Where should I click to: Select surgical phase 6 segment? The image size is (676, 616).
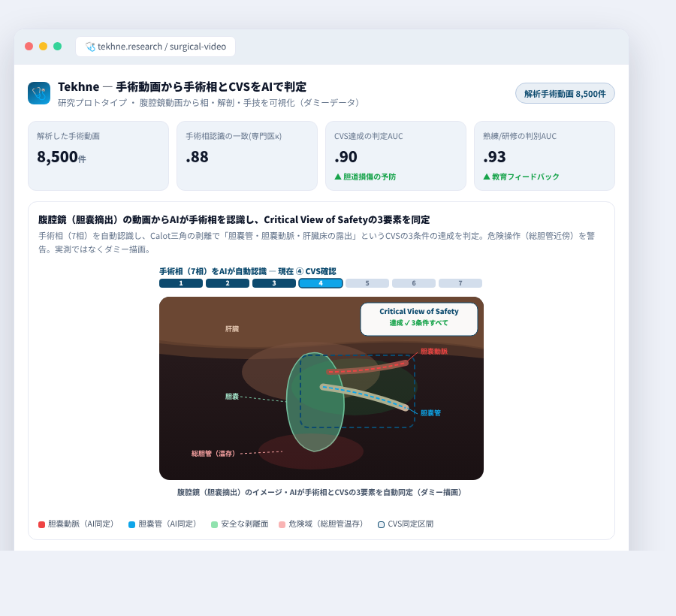pyautogui.click(x=414, y=283)
